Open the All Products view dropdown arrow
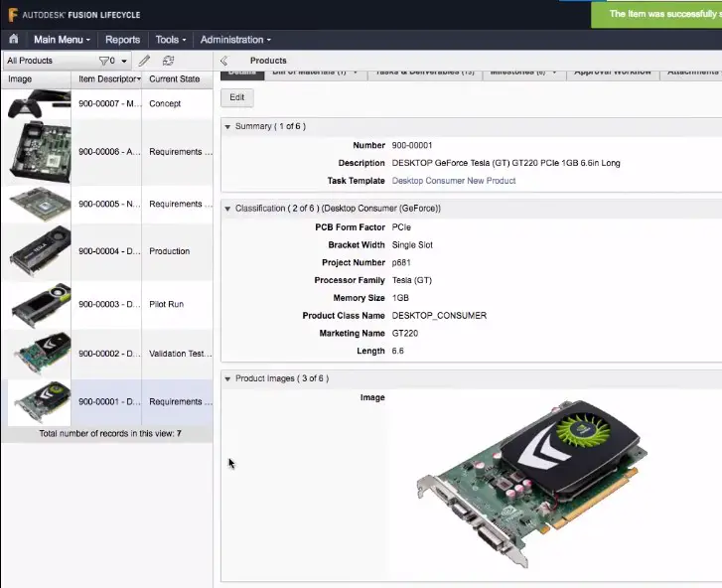Screen dimensions: 722x588 pos(124,61)
